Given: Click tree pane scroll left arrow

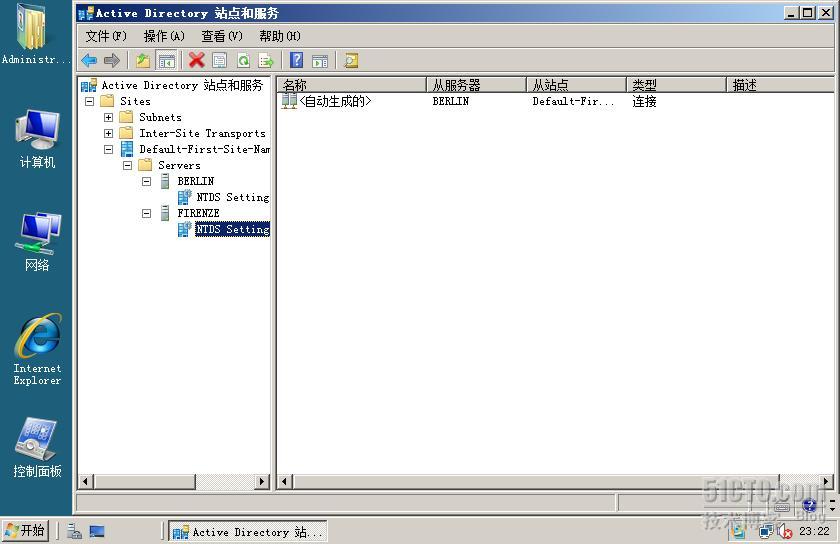Looking at the screenshot, I should point(86,481).
